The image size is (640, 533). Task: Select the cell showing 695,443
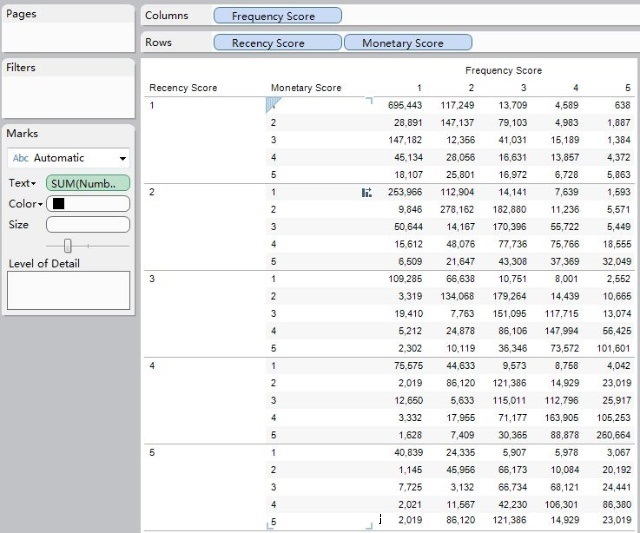click(405, 105)
